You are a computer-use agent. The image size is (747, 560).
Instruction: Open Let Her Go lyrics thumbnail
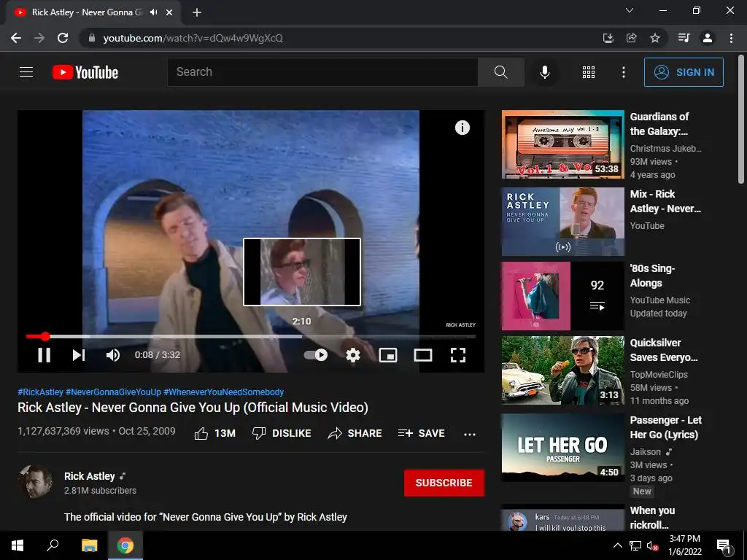pos(562,447)
